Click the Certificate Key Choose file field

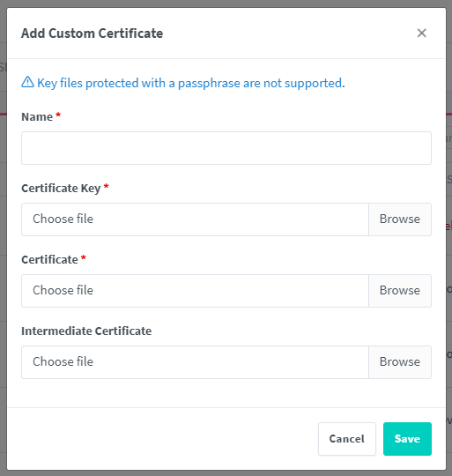pos(195,219)
